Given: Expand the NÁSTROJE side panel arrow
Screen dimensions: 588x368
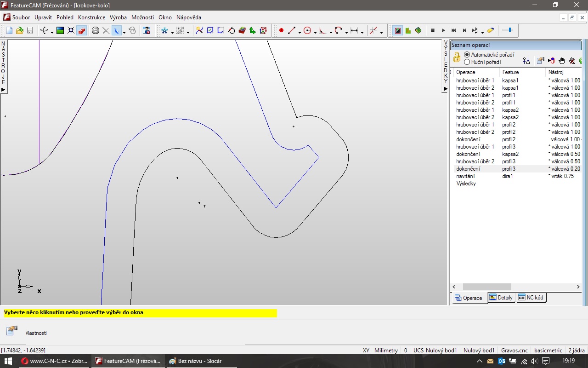Looking at the screenshot, I should [x=3, y=90].
